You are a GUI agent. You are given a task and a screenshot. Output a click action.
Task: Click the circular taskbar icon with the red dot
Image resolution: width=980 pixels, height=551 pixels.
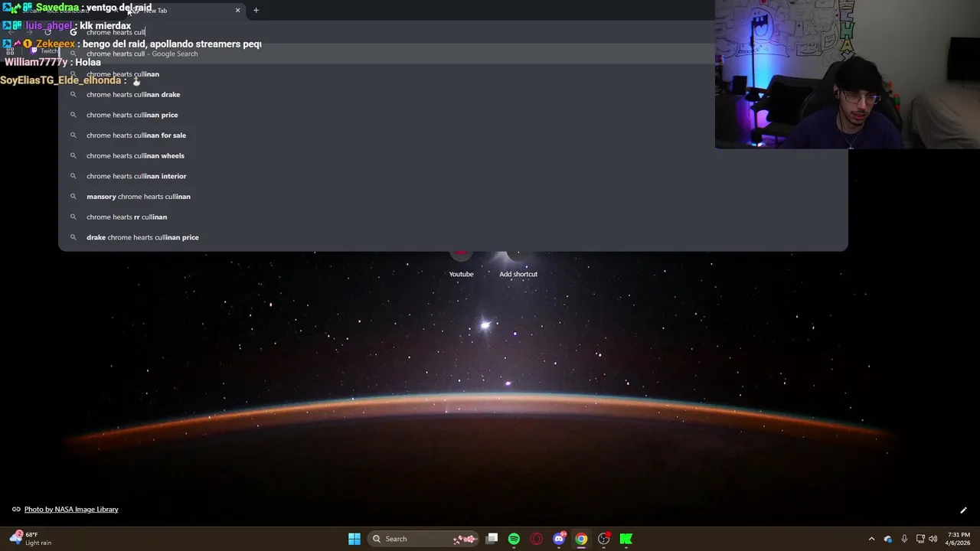[x=604, y=539]
